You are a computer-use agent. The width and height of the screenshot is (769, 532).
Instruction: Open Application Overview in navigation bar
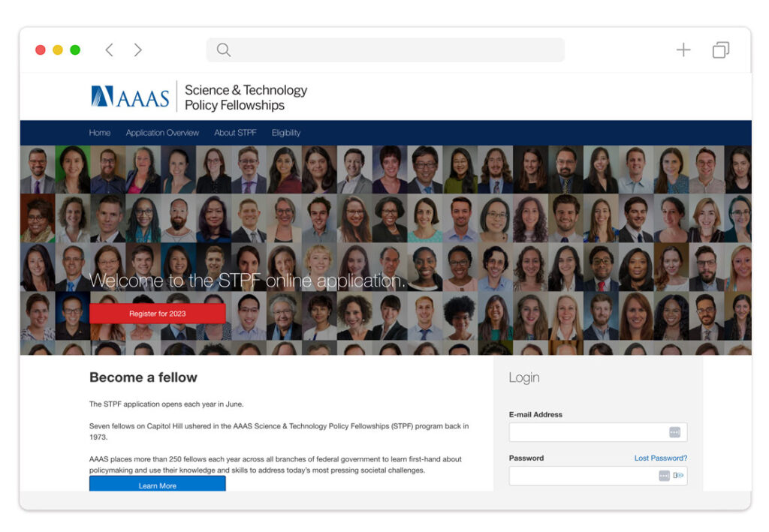[162, 133]
